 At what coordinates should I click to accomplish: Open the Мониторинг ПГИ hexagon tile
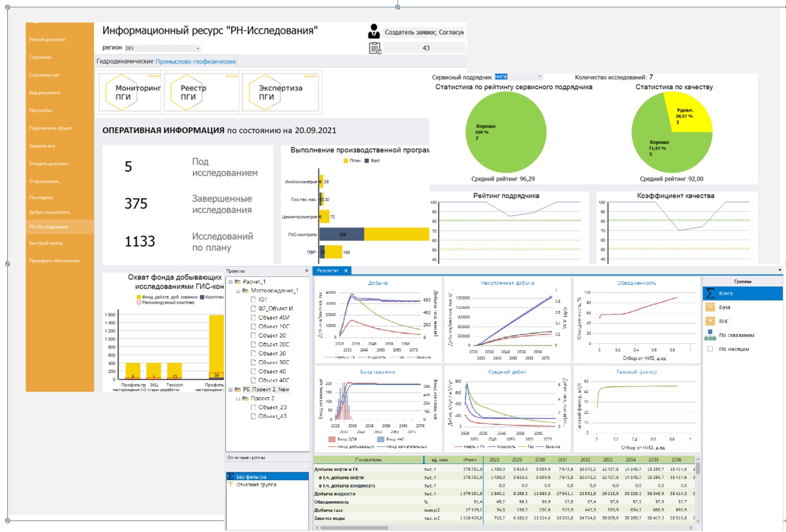tap(129, 92)
